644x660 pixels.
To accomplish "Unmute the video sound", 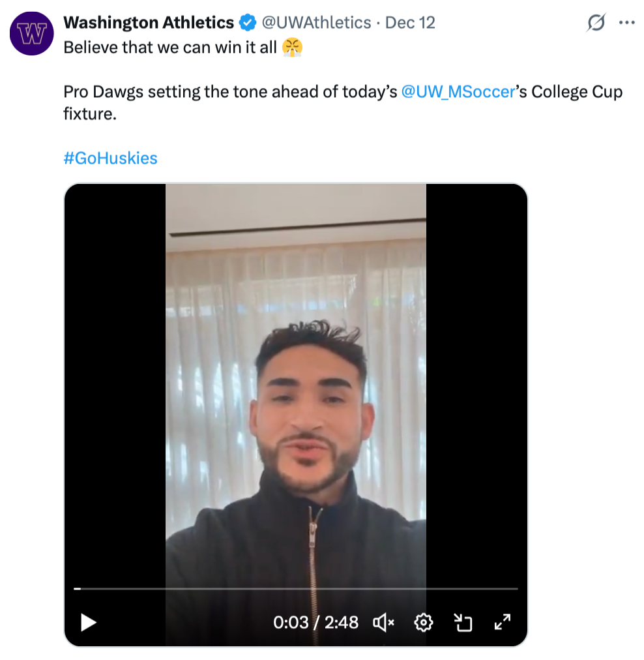I will [383, 623].
